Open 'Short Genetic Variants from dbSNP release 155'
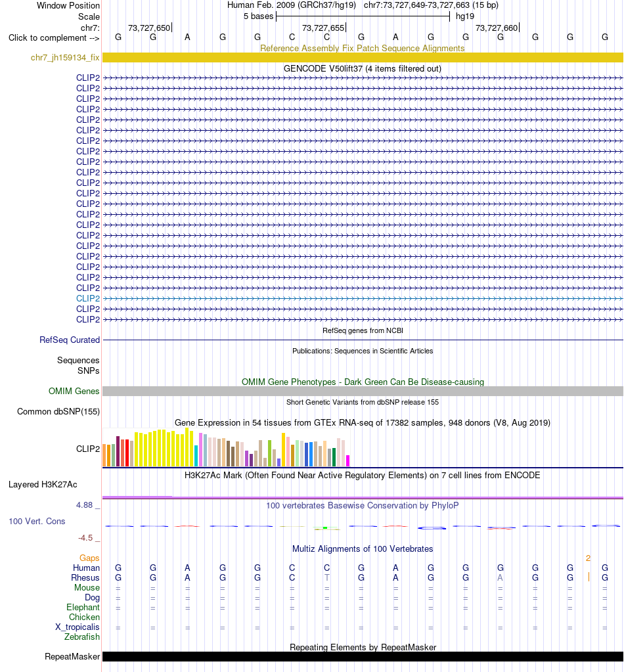 click(363, 402)
